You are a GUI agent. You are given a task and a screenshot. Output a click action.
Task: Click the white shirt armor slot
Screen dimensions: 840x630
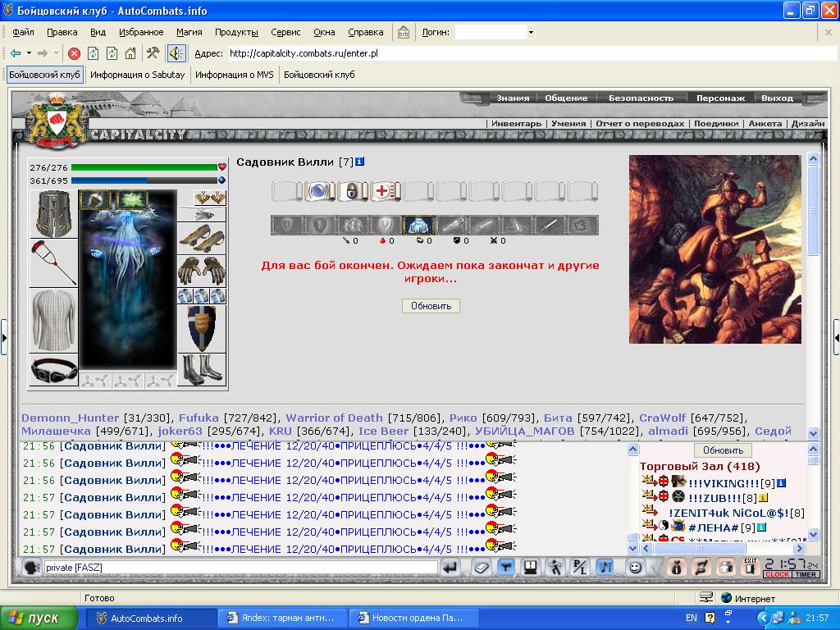53,320
